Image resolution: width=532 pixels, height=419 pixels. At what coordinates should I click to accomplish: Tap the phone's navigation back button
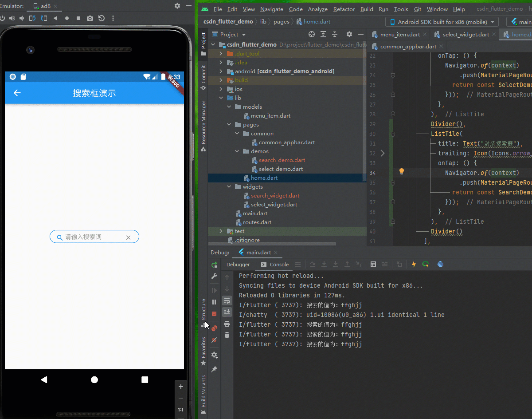pos(44,379)
